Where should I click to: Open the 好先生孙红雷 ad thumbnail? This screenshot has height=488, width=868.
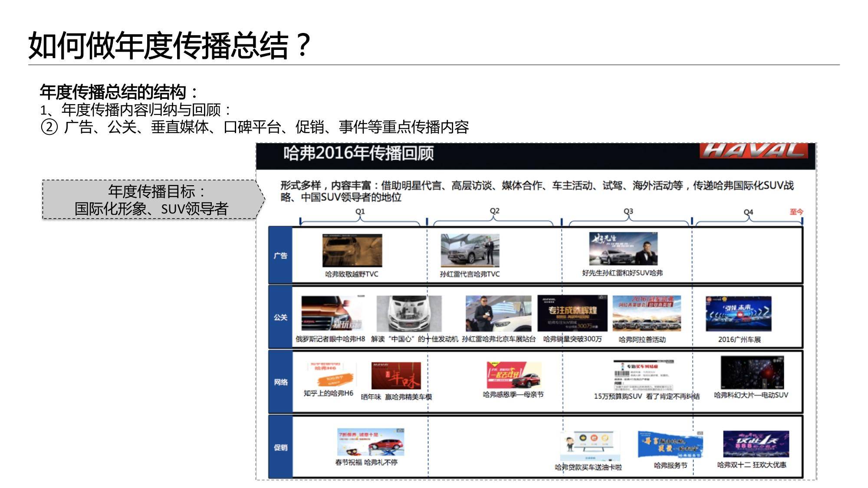coord(623,249)
